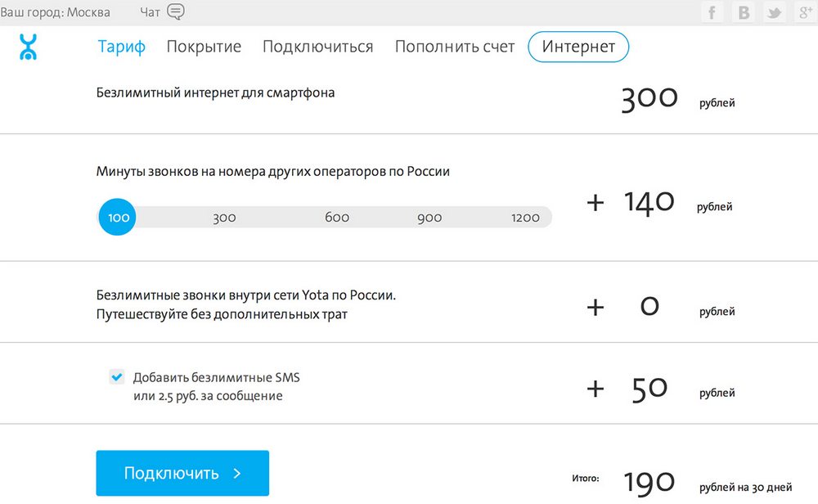Open the Facebook social icon
Image resolution: width=818 pixels, height=504 pixels.
coord(712,12)
